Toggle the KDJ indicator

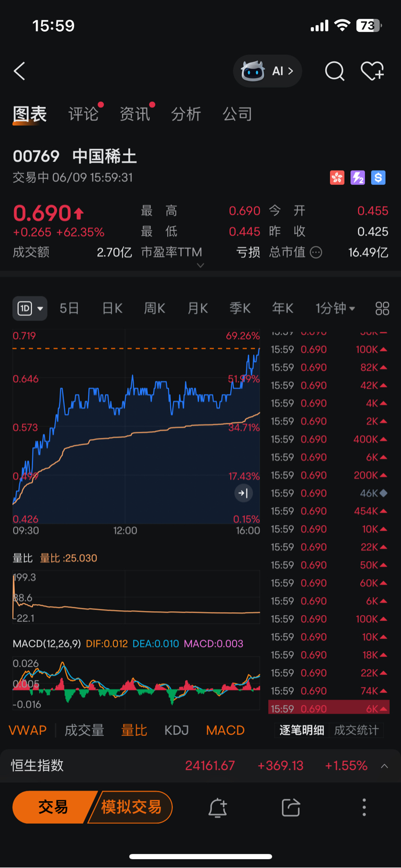point(176,730)
